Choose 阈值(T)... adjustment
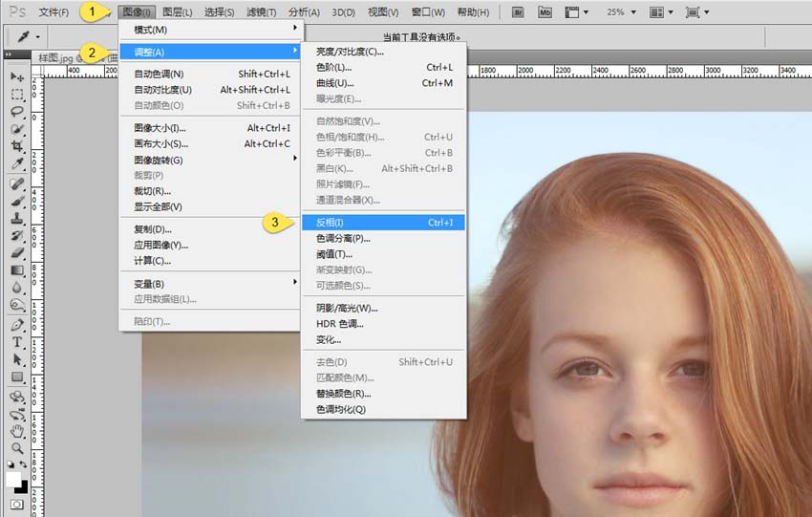 [x=384, y=254]
